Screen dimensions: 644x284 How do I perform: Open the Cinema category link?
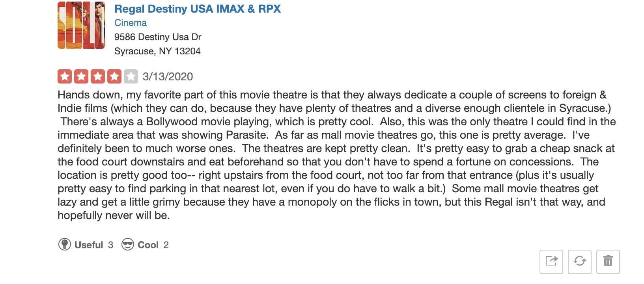pos(130,23)
